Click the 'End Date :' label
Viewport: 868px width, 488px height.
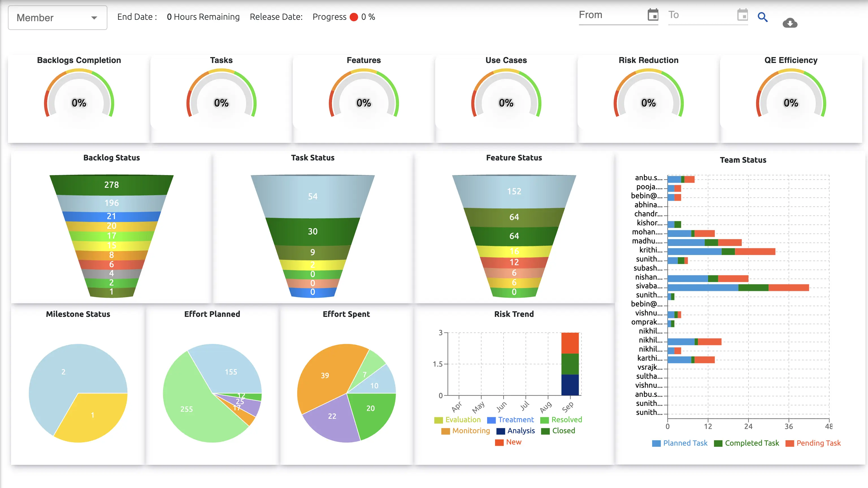point(137,17)
